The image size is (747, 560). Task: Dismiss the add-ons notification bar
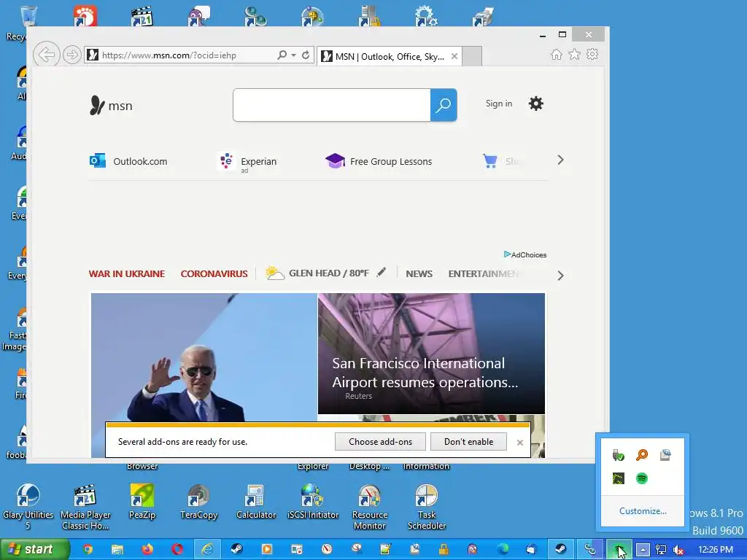(519, 443)
